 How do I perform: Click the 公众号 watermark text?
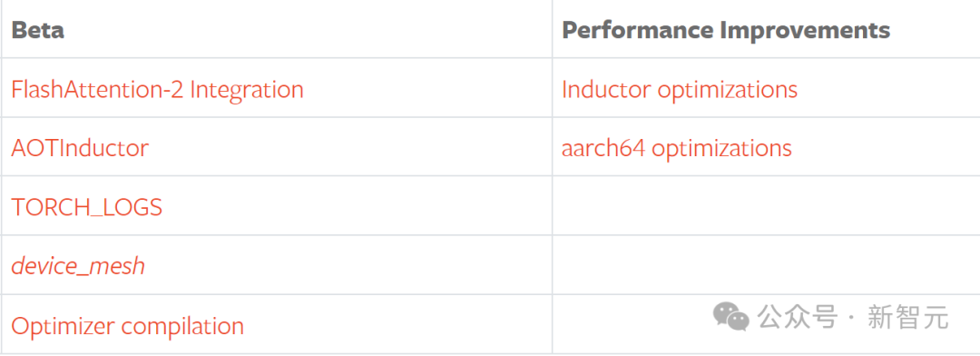[797, 317]
